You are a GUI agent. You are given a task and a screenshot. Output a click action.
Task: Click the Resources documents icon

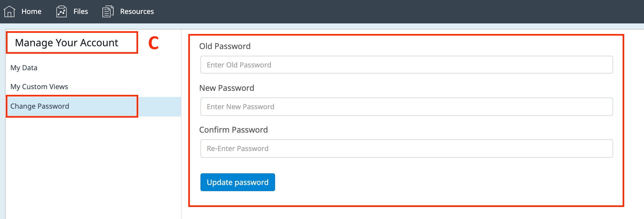pyautogui.click(x=108, y=11)
